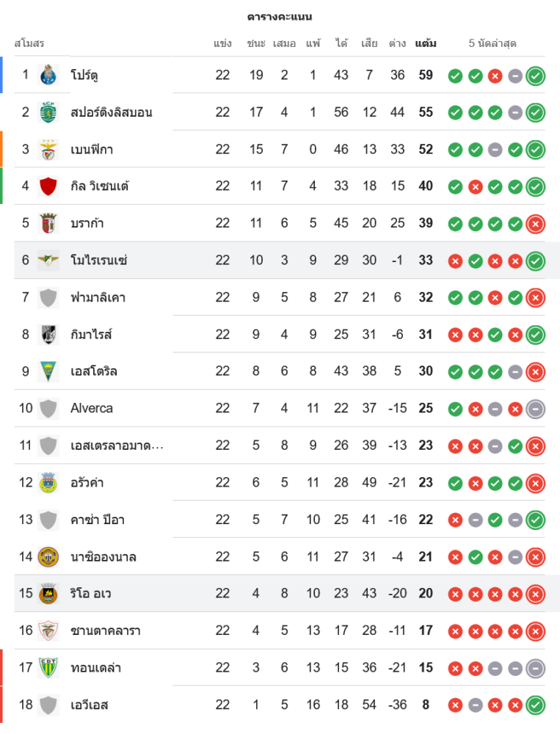
Task: Click the Arouca yellow club crest
Action: (48, 482)
